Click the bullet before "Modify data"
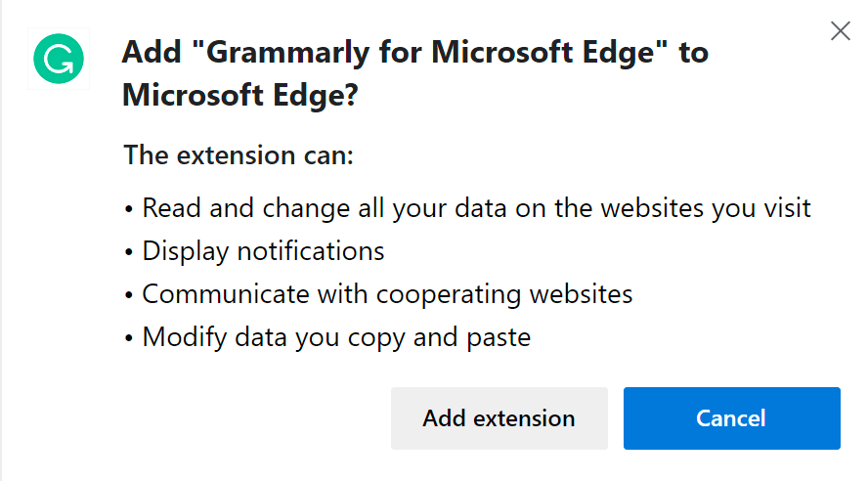 (129, 339)
